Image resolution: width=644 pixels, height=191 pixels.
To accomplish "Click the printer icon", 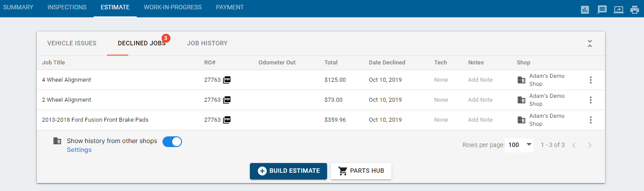I will [635, 9].
